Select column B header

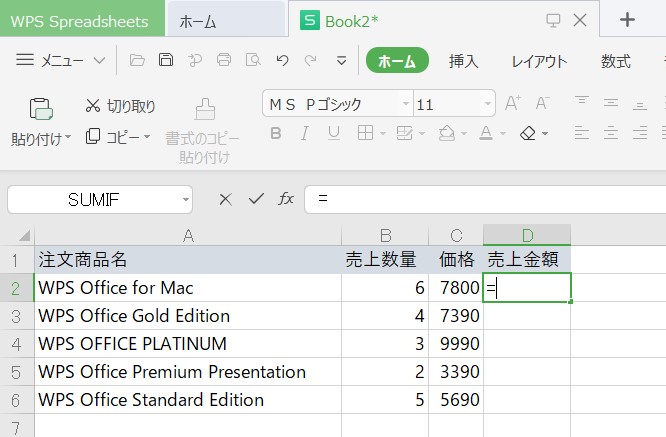coord(385,235)
